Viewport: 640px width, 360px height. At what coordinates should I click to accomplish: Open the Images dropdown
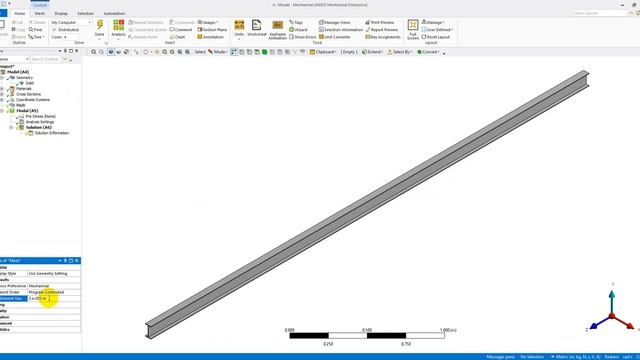208,22
